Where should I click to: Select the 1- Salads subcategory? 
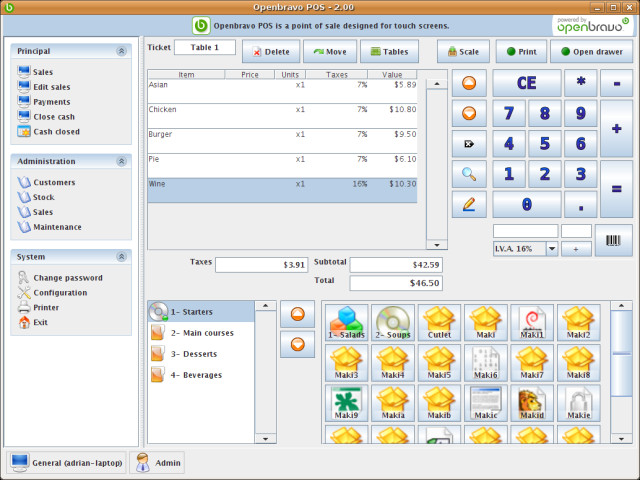tap(347, 322)
